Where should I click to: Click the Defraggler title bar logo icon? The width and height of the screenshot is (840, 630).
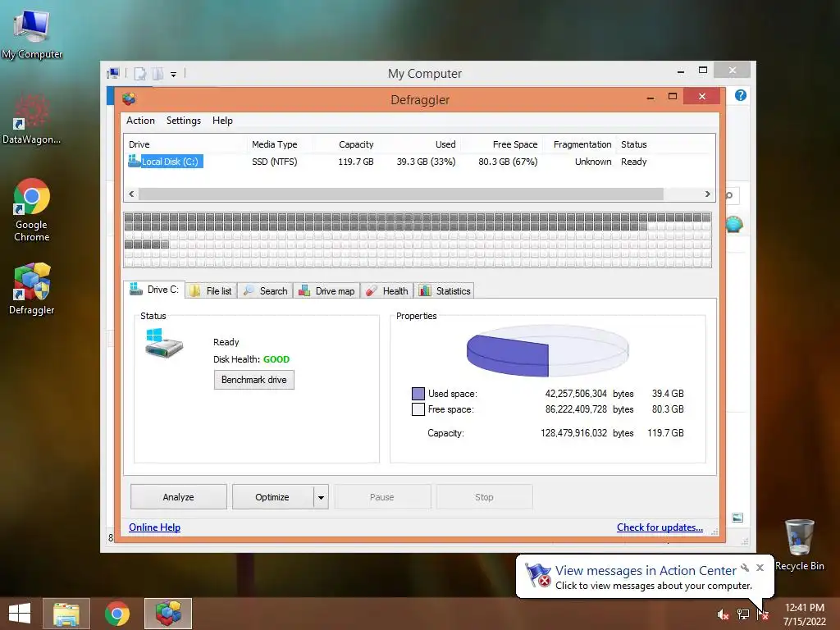pos(129,99)
